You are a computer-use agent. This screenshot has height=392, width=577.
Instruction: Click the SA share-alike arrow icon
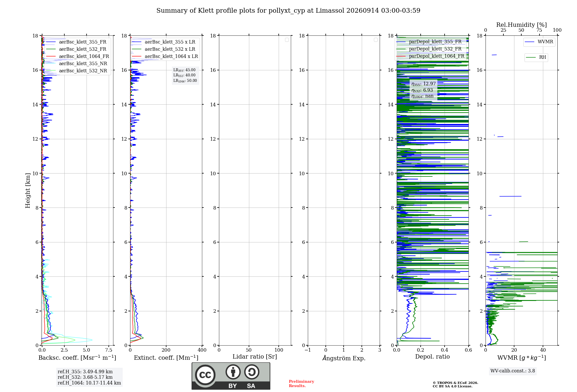[252, 372]
